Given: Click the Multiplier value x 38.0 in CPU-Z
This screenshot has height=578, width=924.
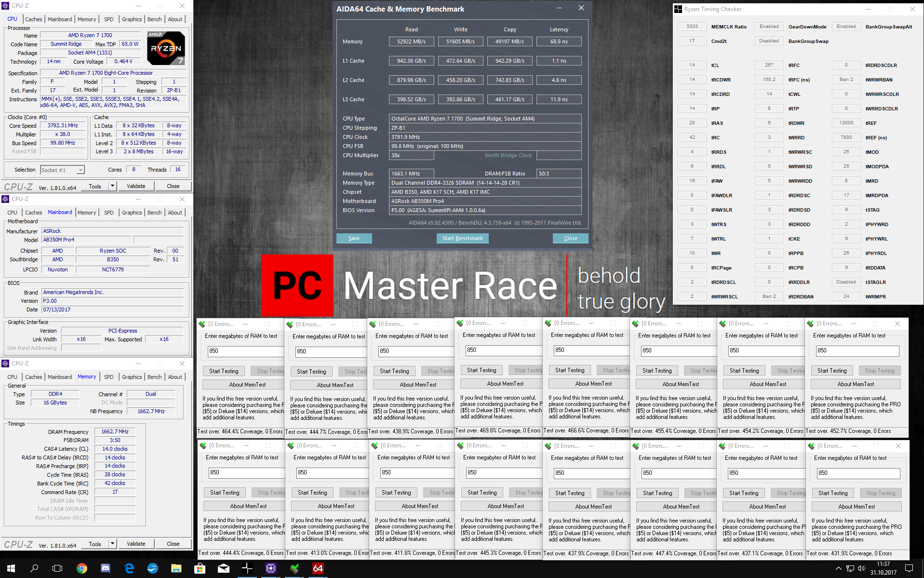Looking at the screenshot, I should click(63, 134).
